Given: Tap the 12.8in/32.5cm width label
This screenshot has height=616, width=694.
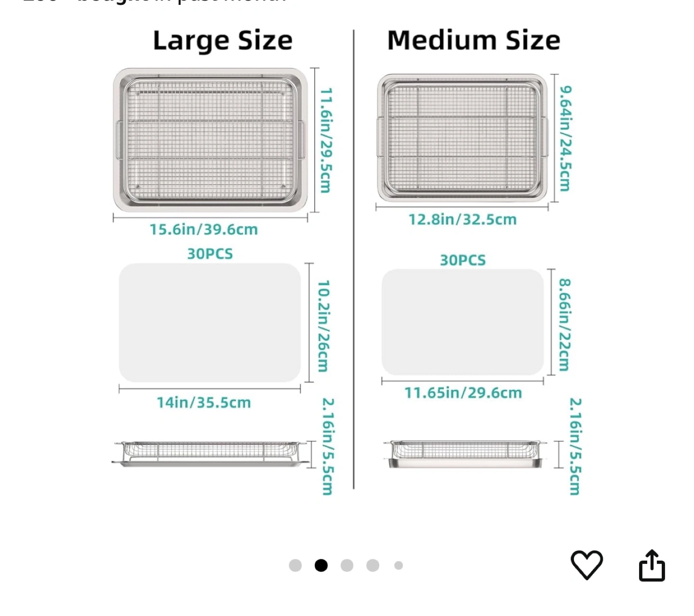Looking at the screenshot, I should pyautogui.click(x=463, y=220).
